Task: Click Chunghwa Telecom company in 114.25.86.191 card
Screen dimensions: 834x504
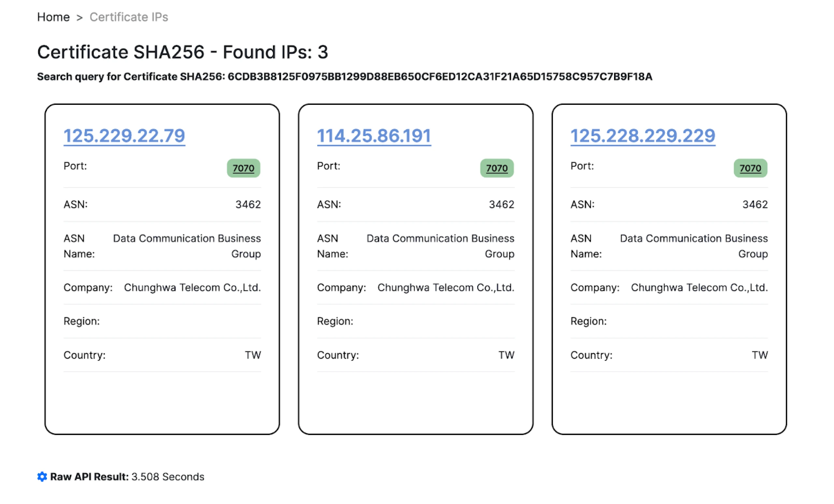Action: 446,287
